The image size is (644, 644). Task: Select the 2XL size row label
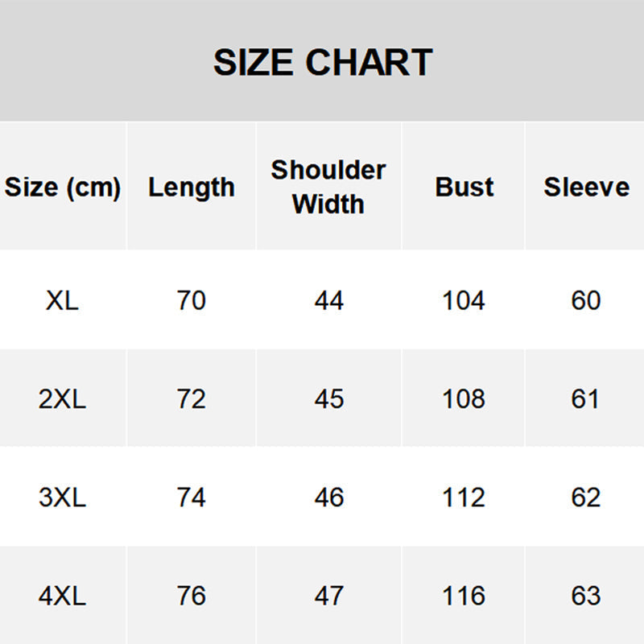click(63, 398)
